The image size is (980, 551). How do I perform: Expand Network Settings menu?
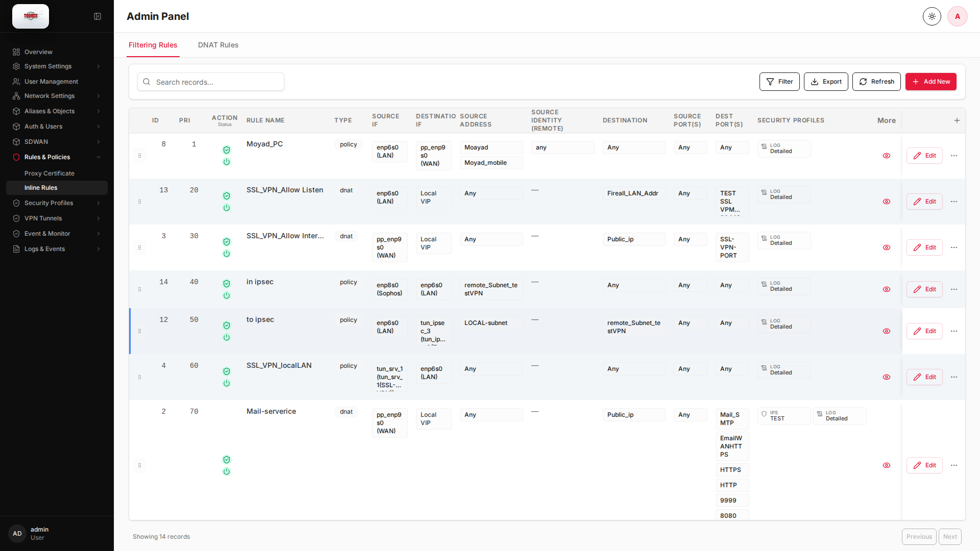click(x=57, y=96)
